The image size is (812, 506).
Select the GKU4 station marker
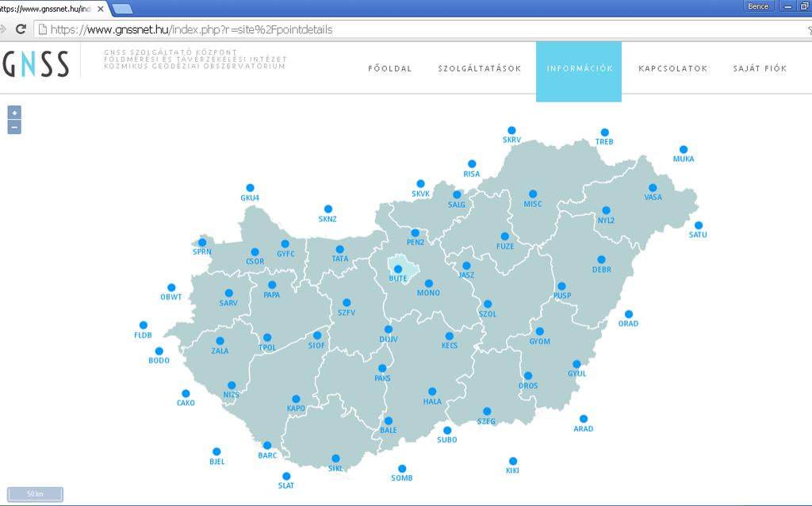pyautogui.click(x=250, y=188)
